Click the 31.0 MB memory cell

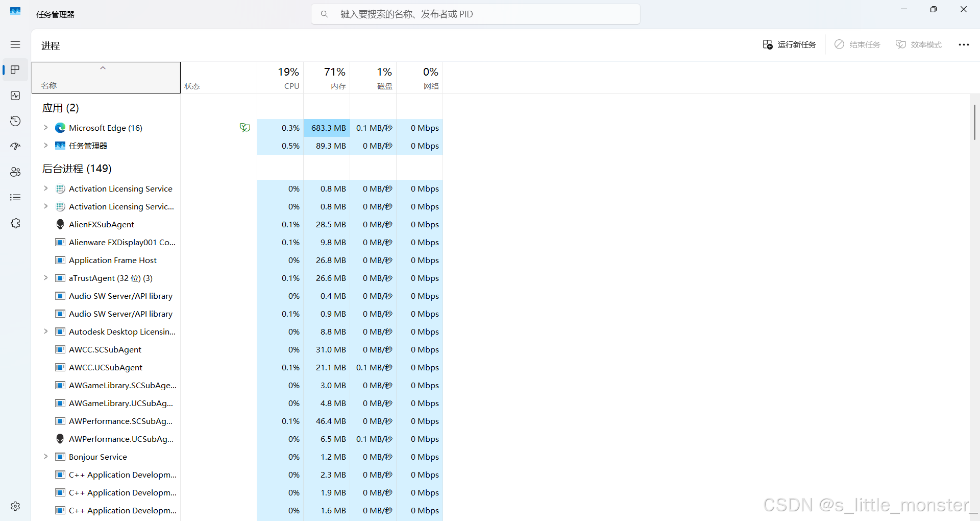327,349
